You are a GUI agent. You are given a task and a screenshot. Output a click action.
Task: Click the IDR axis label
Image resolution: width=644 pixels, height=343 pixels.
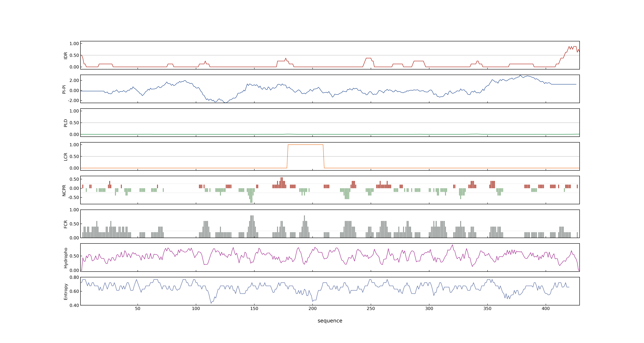[x=66, y=55]
